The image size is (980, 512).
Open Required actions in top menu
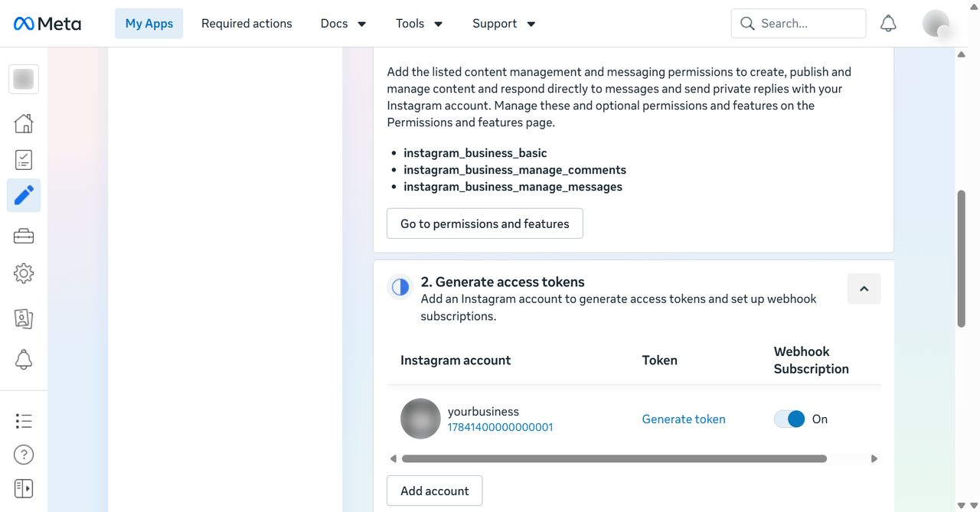(247, 24)
